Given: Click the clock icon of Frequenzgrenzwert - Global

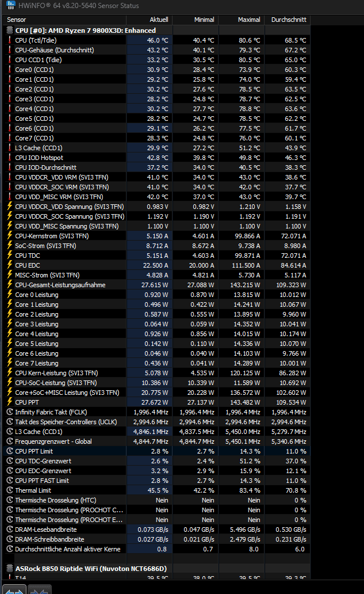Looking at the screenshot, I should click(10, 441).
